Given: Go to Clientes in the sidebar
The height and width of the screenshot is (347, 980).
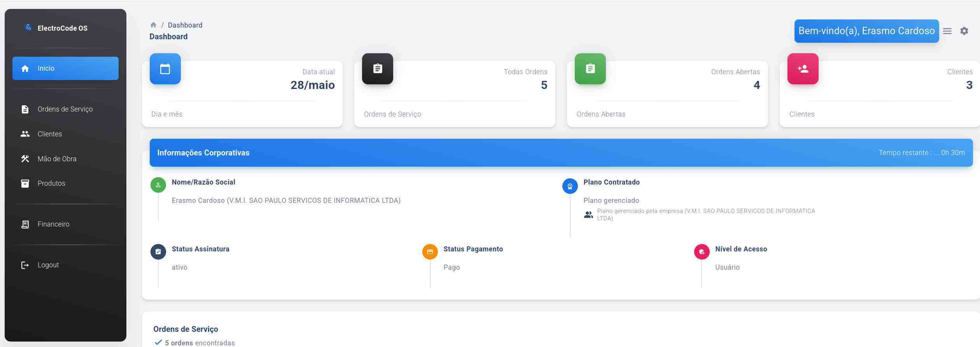Looking at the screenshot, I should [x=50, y=134].
